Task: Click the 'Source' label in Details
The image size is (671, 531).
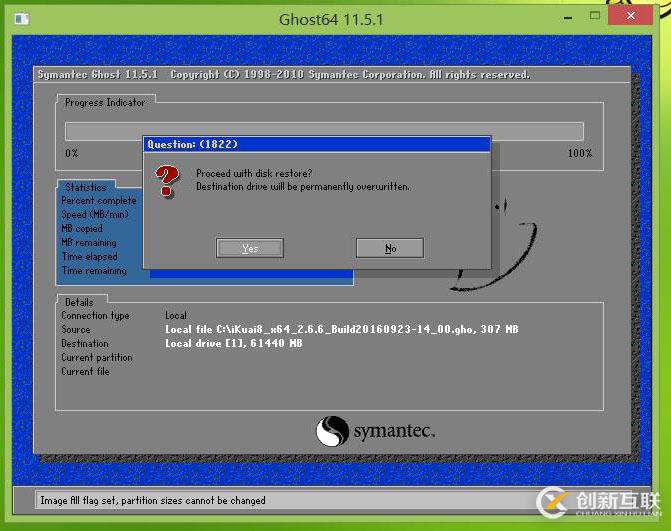Action: [76, 329]
